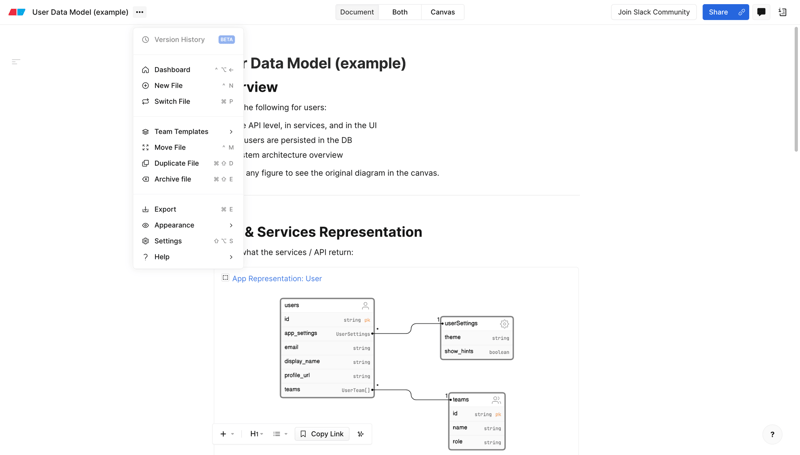Click the AI sparkle icon in bottom toolbar
Viewport: 800px width, 455px height.
click(361, 434)
